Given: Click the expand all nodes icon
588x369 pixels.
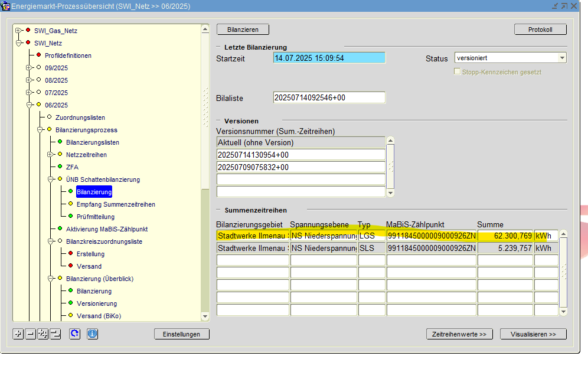Looking at the screenshot, I should pyautogui.click(x=43, y=334).
